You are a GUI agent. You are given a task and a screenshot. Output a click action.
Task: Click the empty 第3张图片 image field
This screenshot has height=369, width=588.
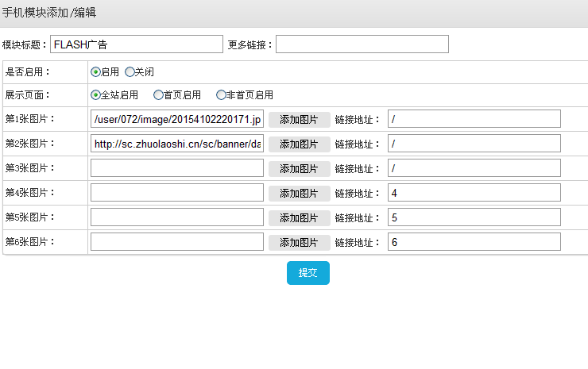coord(177,169)
